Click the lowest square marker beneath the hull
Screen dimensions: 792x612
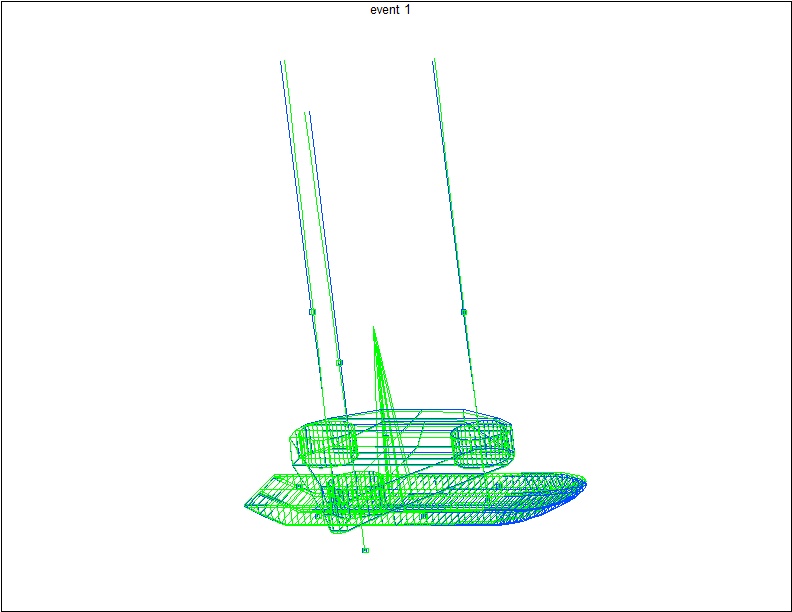pyautogui.click(x=365, y=550)
